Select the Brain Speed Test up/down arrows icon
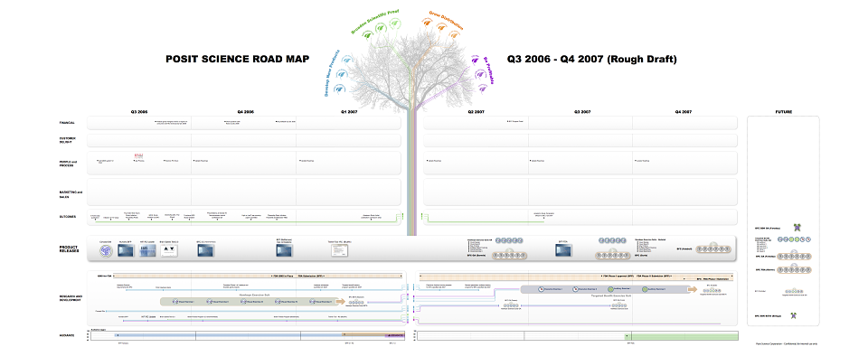This screenshot has width=868, height=347. (x=169, y=250)
